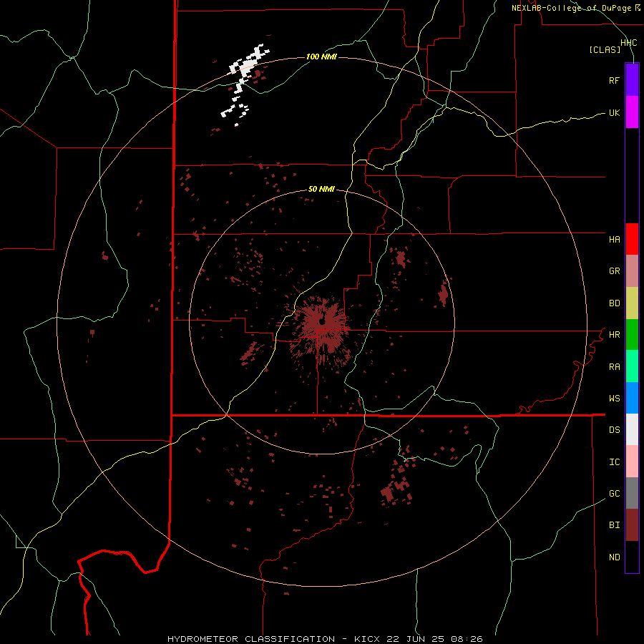Click the RA mint green legend swatch
644x644 pixels.
pos(632,366)
